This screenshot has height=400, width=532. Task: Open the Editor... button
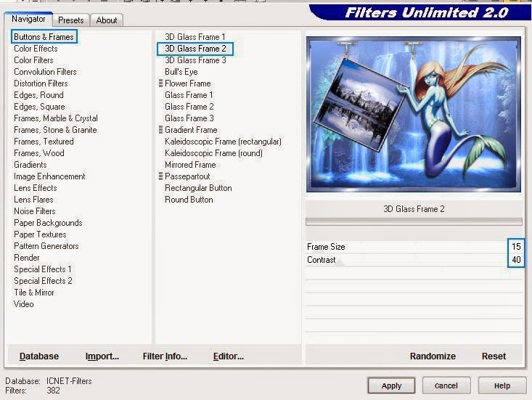pos(229,356)
